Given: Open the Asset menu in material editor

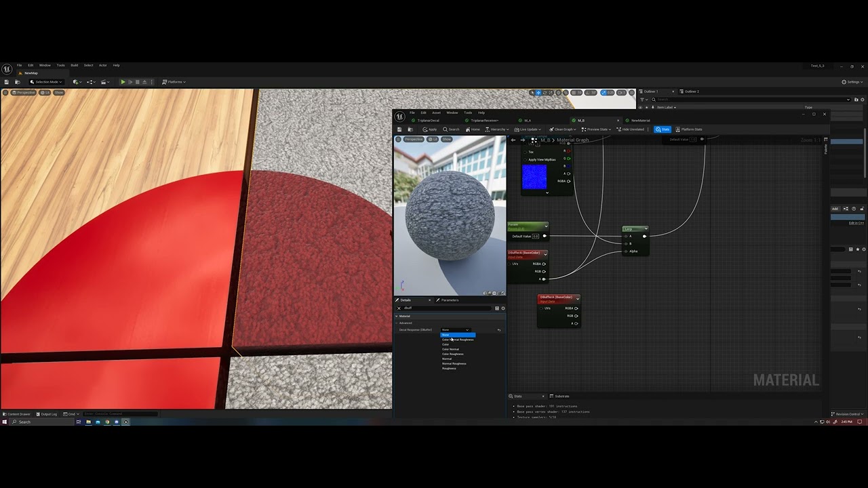Looking at the screenshot, I should [x=436, y=113].
